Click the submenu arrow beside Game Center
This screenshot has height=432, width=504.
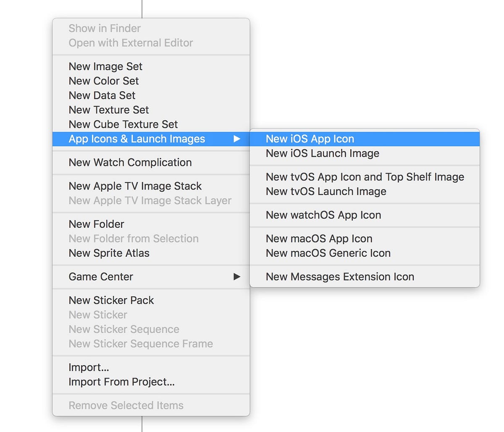(237, 277)
